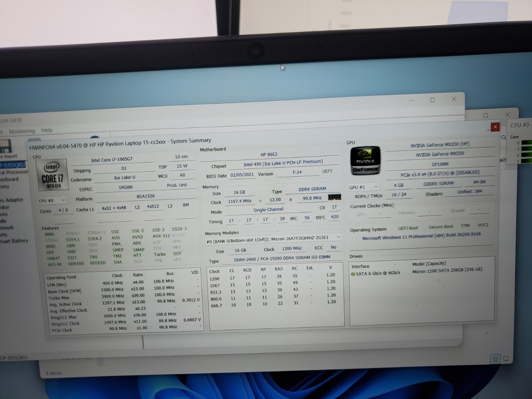
Task: Click the TPM indicator
Action: point(465,226)
